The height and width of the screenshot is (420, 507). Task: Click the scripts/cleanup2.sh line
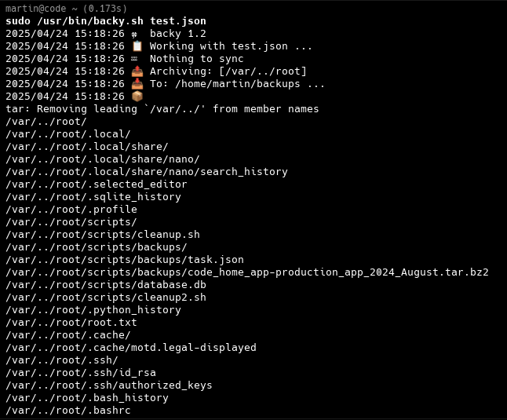click(x=106, y=297)
